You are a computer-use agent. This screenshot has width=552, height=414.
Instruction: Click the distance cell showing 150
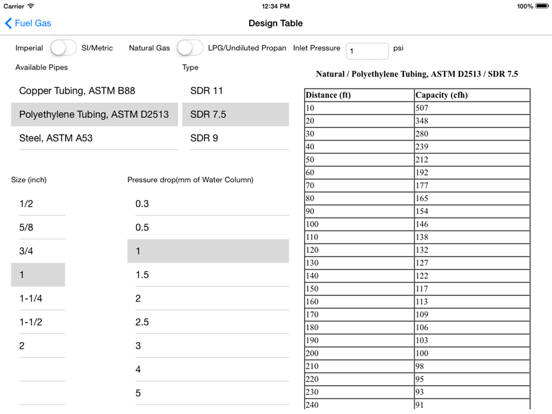coord(359,289)
